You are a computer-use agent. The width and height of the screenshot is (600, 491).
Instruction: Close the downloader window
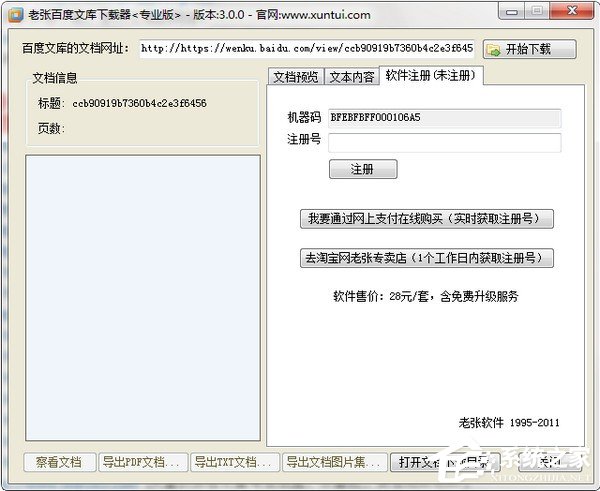(572, 11)
